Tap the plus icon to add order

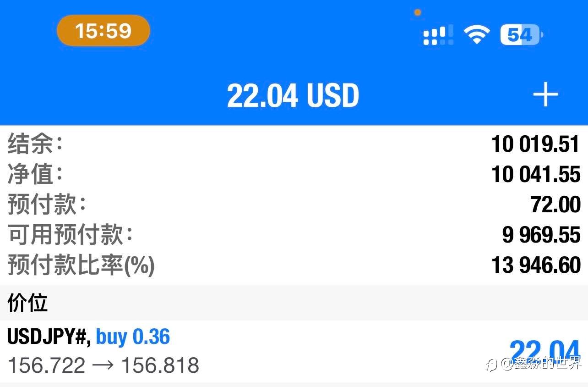coord(545,96)
